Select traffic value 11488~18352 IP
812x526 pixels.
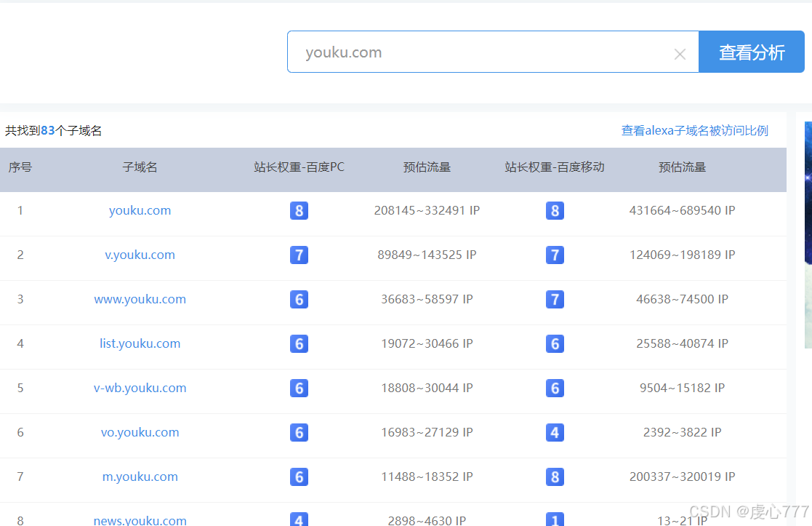[x=427, y=477]
